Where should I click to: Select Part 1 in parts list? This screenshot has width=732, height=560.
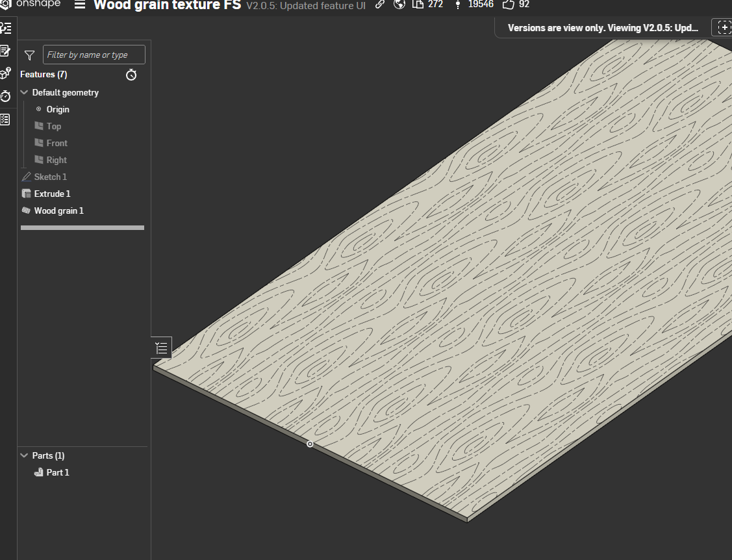[58, 472]
